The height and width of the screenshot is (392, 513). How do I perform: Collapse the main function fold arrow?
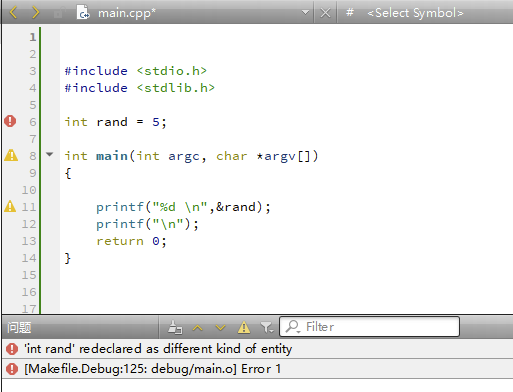pyautogui.click(x=49, y=154)
